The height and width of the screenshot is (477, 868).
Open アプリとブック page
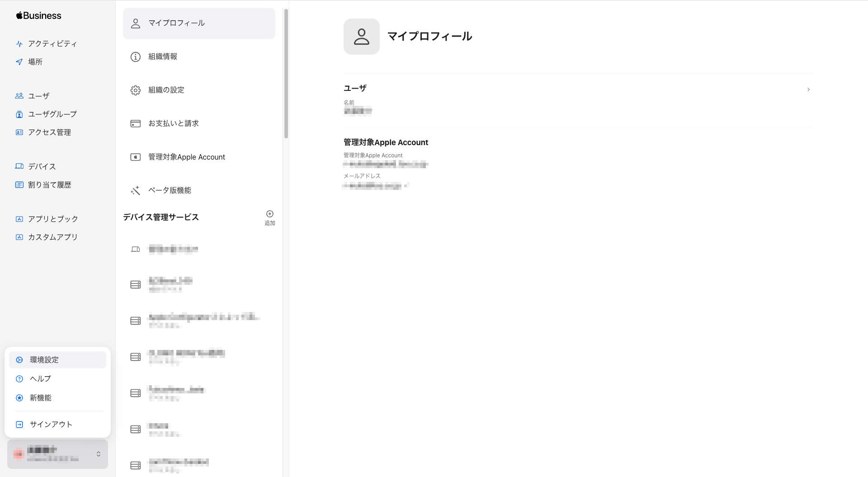pos(53,219)
